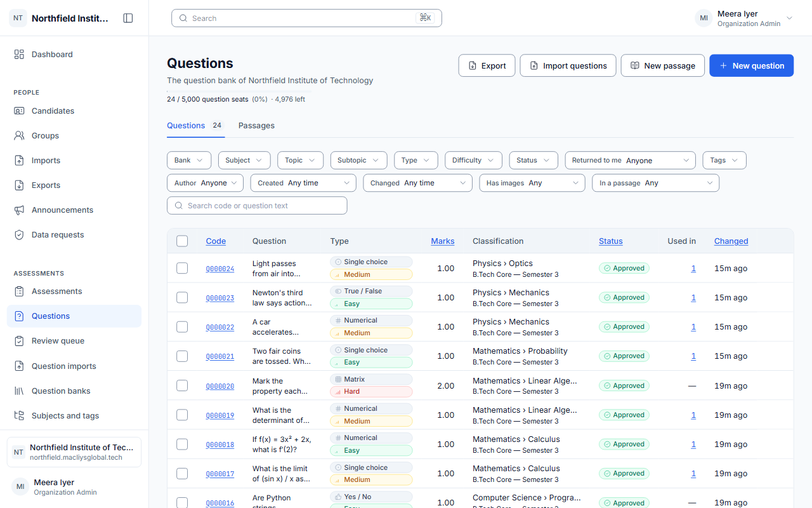812x508 pixels.
Task: Click the Data requests shield icon
Action: 19,235
